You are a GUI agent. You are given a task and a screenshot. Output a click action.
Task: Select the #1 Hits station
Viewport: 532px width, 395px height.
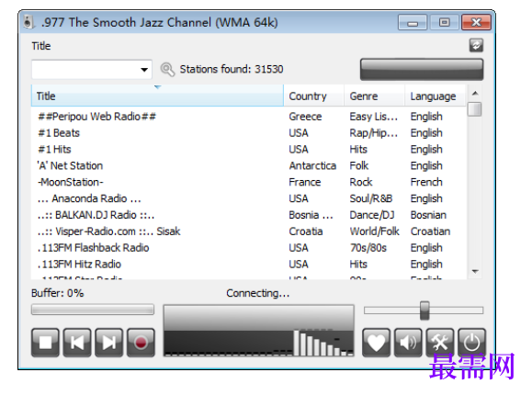coord(248,150)
